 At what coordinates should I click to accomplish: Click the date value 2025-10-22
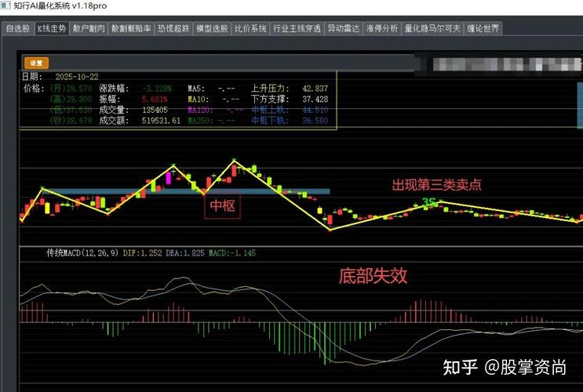click(x=77, y=77)
